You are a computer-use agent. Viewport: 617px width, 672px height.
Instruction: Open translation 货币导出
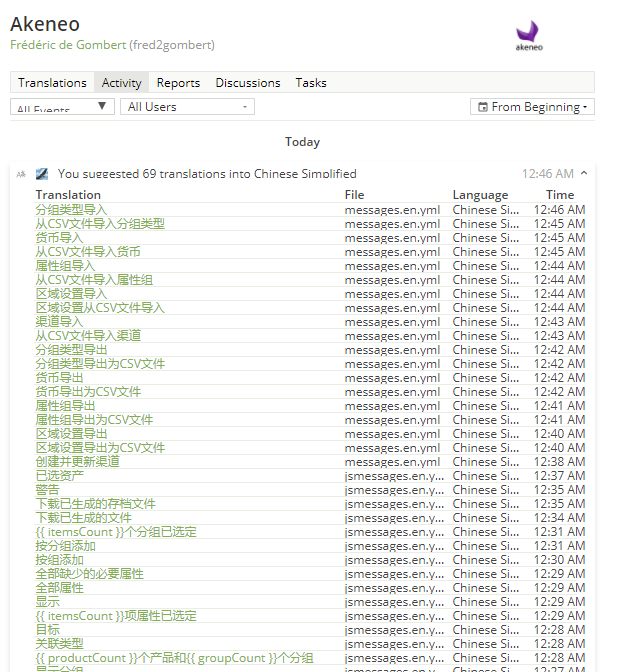59,378
